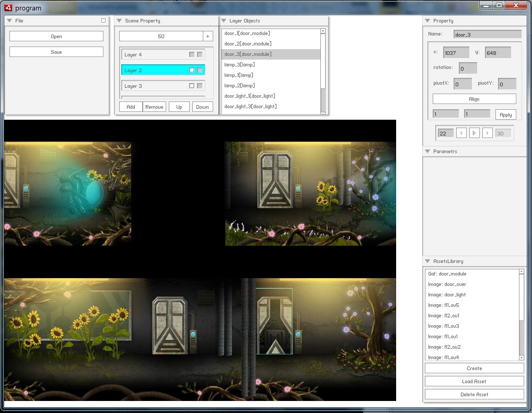Toggle the small square in File header
Screen dimensions: 532x413
coord(103,20)
